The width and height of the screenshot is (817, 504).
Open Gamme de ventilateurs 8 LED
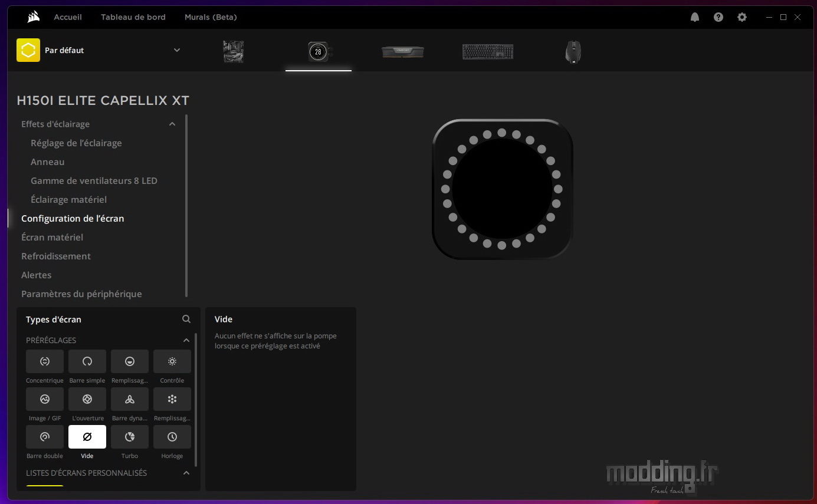pyautogui.click(x=94, y=180)
